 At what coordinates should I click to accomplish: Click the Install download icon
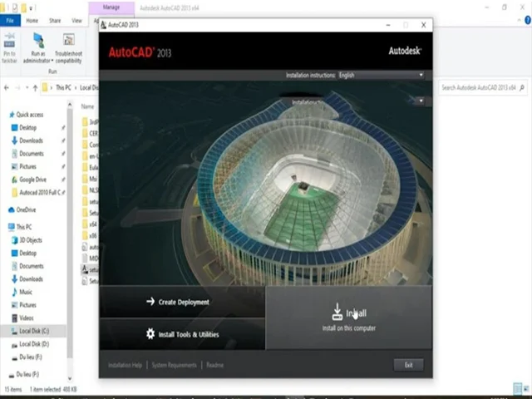(337, 312)
